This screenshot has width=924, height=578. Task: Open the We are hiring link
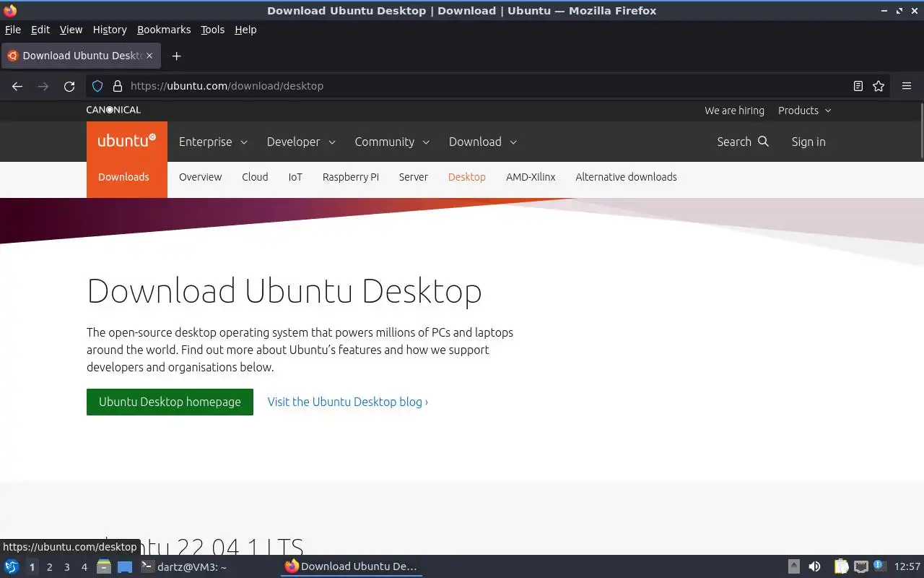(x=734, y=111)
